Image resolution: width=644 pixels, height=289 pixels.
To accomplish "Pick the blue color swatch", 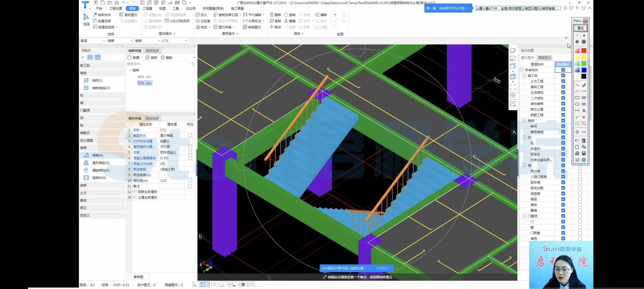I will [584, 70].
